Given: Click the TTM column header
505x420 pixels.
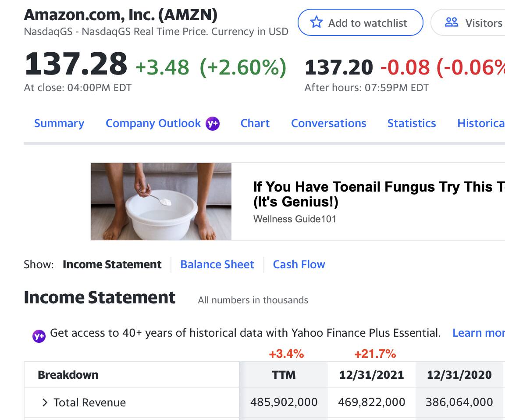Looking at the screenshot, I should (x=284, y=375).
